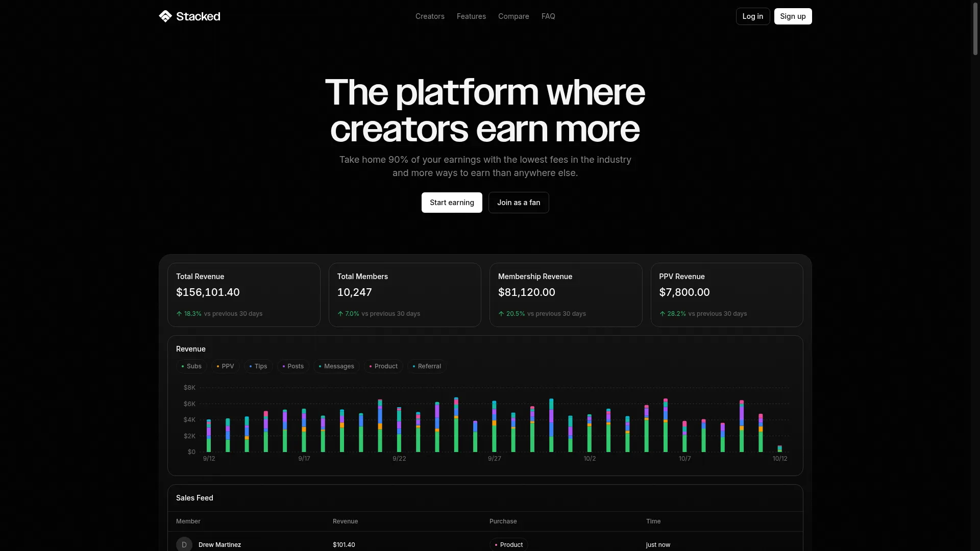Click the up-arrow next to 28.2%
The image size is (980, 551).
tap(663, 314)
